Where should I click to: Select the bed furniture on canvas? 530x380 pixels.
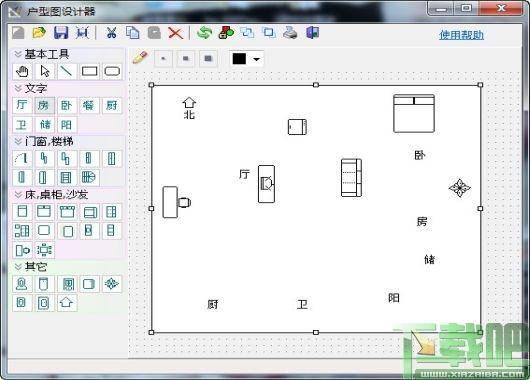coord(414,114)
